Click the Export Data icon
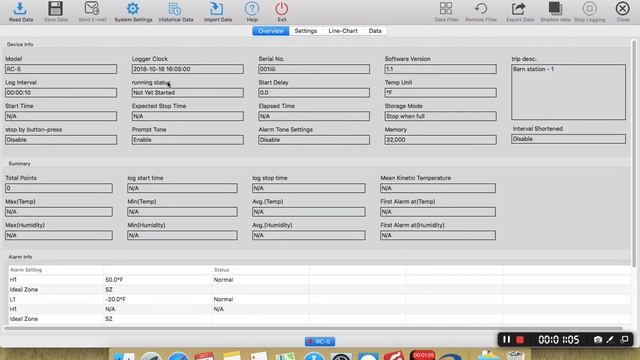The width and height of the screenshot is (640, 360). [519, 9]
